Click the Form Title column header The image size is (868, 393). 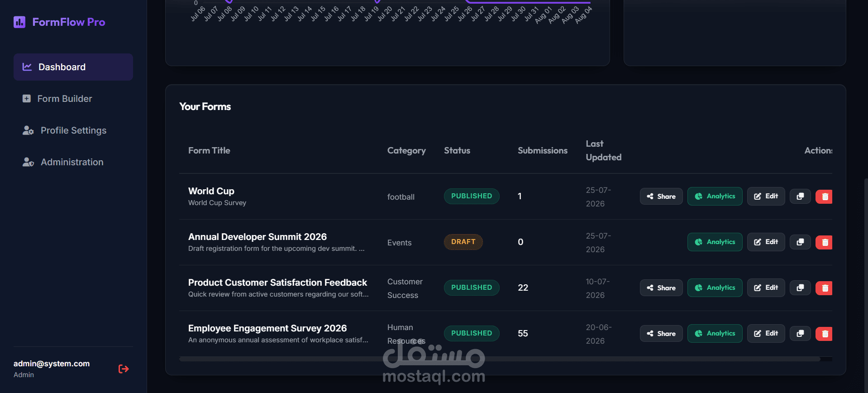pos(209,150)
